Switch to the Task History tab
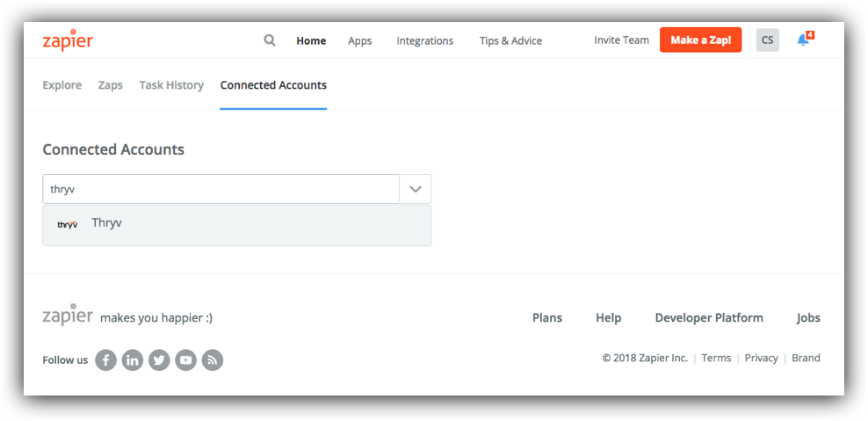The image size is (868, 421). 171,85
